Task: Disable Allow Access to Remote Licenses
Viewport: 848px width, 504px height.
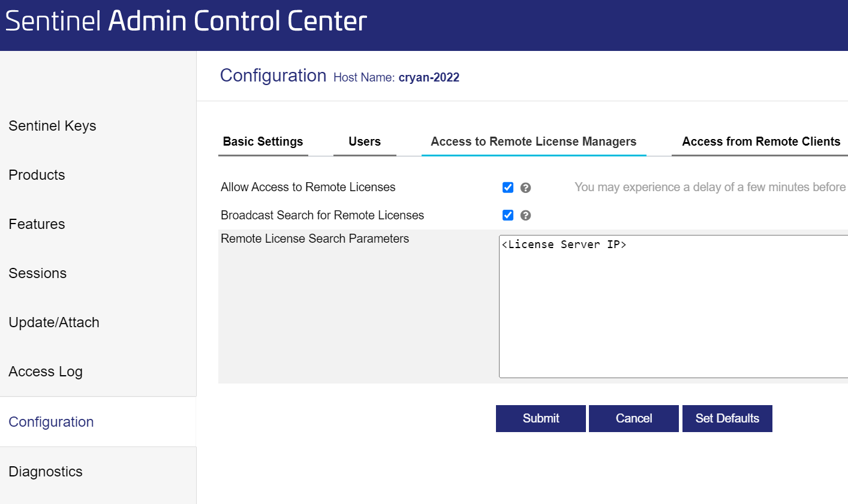Action: tap(508, 187)
